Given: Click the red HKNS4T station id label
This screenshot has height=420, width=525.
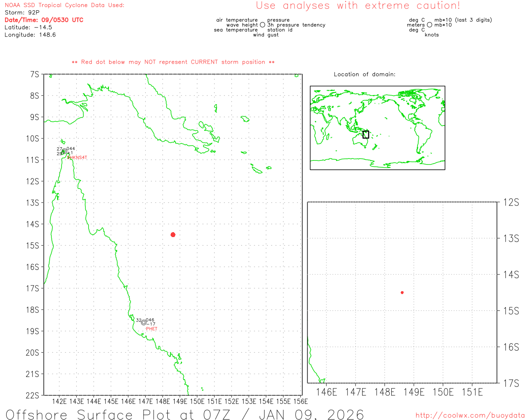Looking at the screenshot, I should coord(78,157).
